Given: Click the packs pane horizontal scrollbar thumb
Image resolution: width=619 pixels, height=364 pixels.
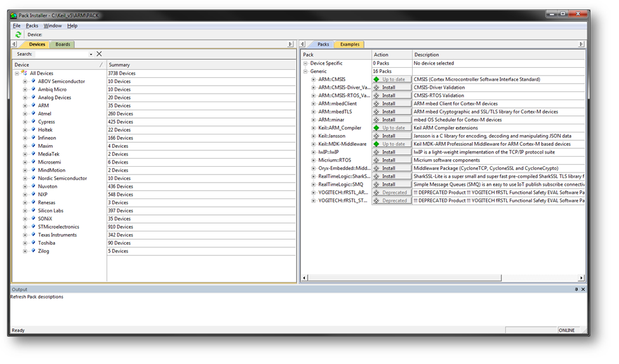Looking at the screenshot, I should 404,278.
